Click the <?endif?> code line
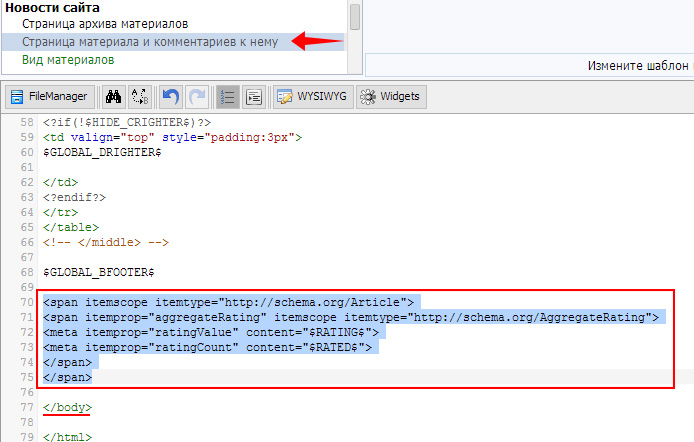The image size is (694, 442). [74, 197]
